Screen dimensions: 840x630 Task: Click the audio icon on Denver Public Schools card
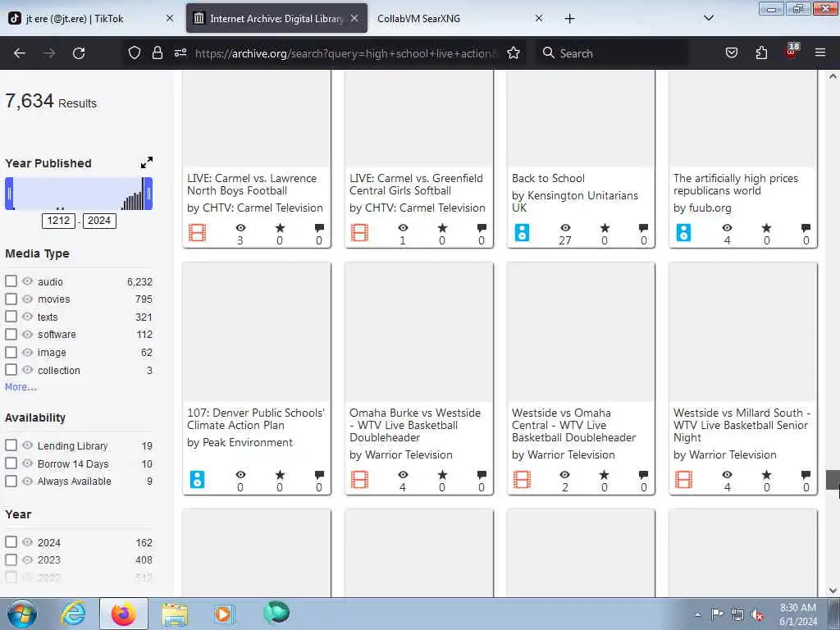pyautogui.click(x=197, y=479)
